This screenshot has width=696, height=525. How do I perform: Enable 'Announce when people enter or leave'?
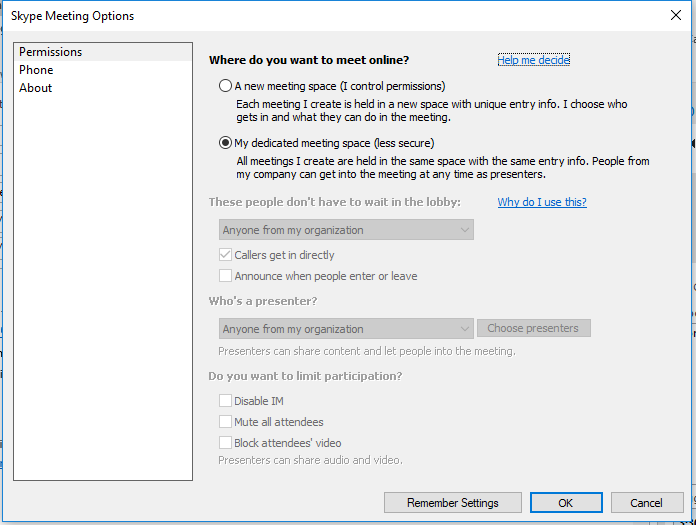click(225, 276)
